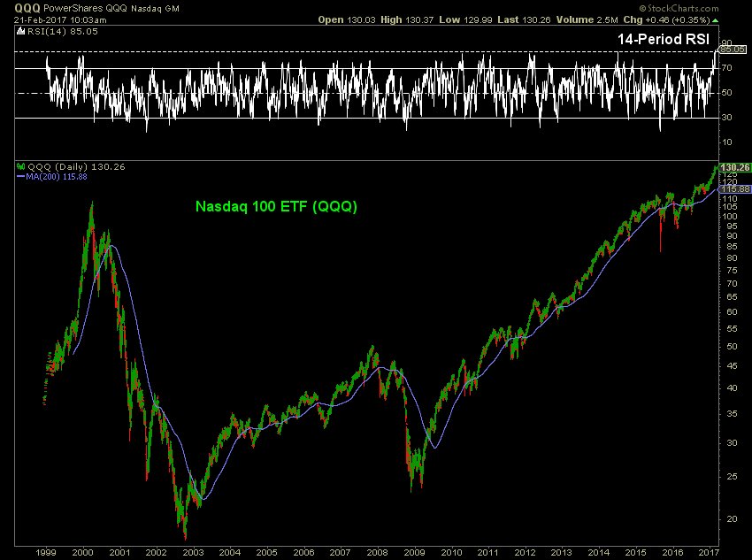752x560 pixels.
Task: Click the 50 level on RSI axis
Action: click(726, 93)
